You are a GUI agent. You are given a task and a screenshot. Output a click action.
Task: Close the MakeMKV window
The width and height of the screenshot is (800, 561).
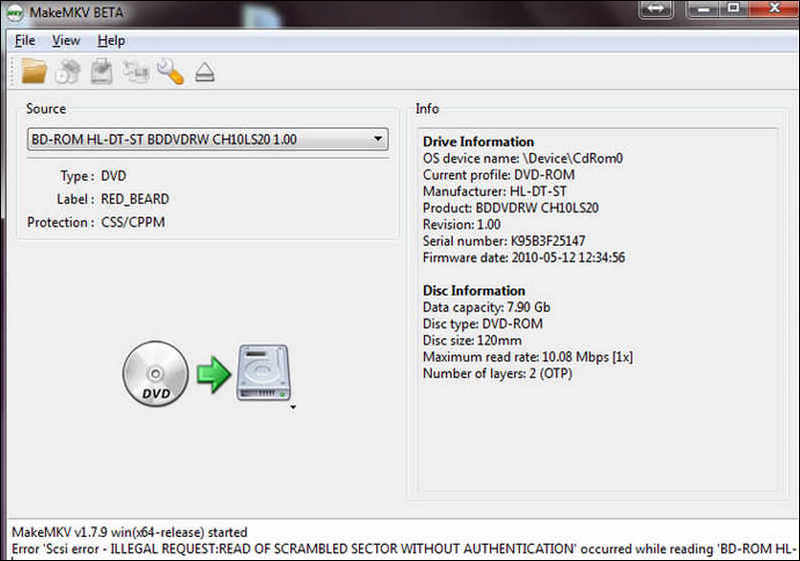773,9
